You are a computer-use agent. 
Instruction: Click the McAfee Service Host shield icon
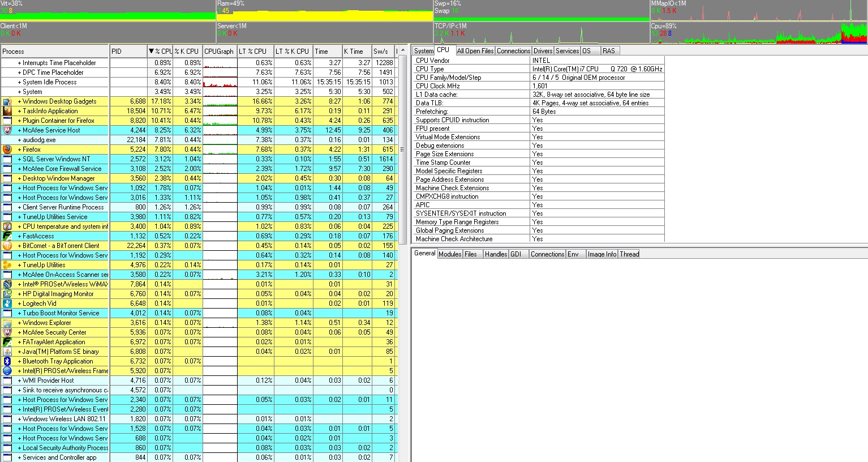point(7,130)
